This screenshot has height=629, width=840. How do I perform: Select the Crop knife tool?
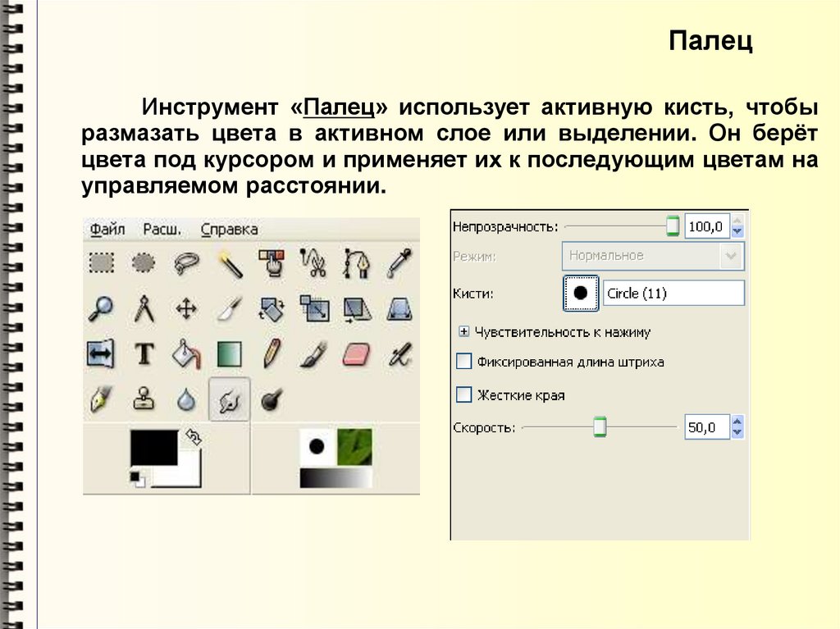click(x=230, y=309)
